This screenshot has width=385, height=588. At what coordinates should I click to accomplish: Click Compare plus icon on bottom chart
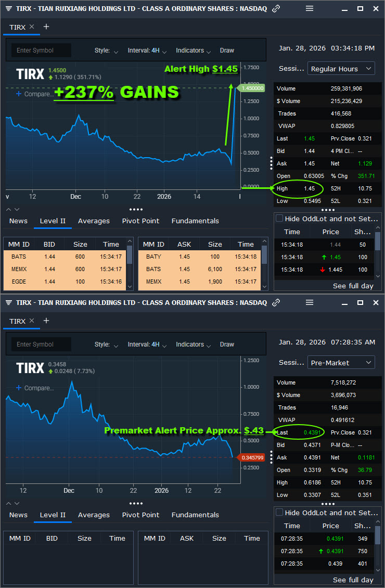coord(19,388)
